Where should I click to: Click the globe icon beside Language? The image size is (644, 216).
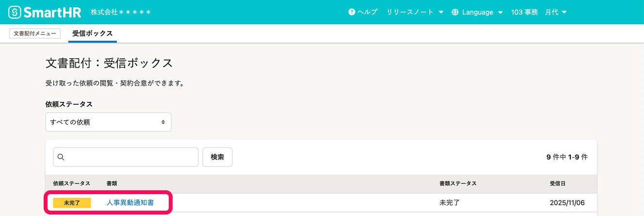coord(455,12)
